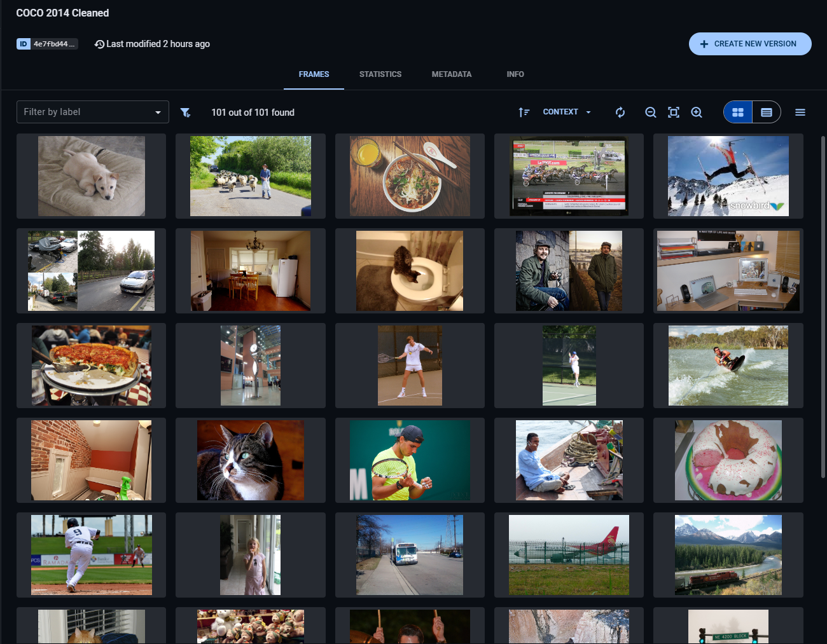The height and width of the screenshot is (644, 827).
Task: Zoom in the thumbnail grid
Action: [697, 112]
